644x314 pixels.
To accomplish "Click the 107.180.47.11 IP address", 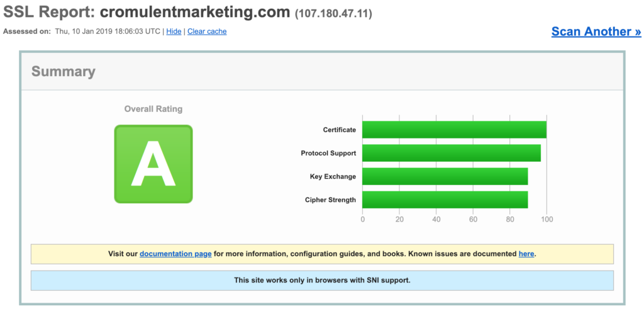I will pos(333,13).
